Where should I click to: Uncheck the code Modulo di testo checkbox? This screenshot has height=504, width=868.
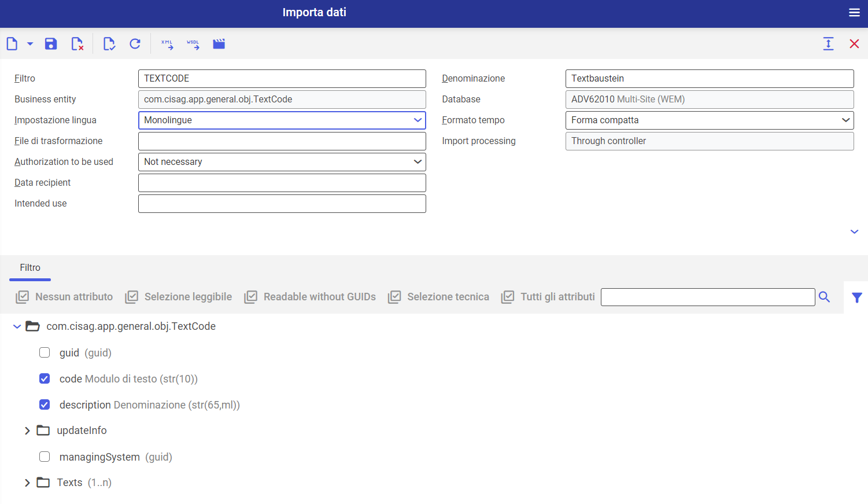click(45, 379)
